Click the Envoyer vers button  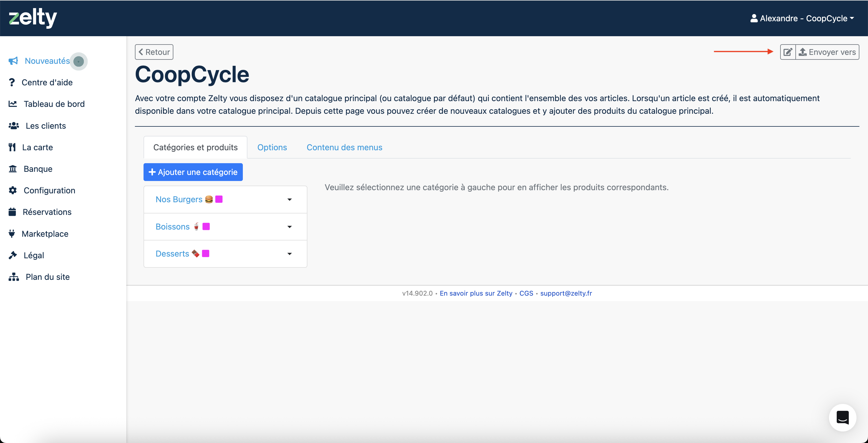coord(827,52)
